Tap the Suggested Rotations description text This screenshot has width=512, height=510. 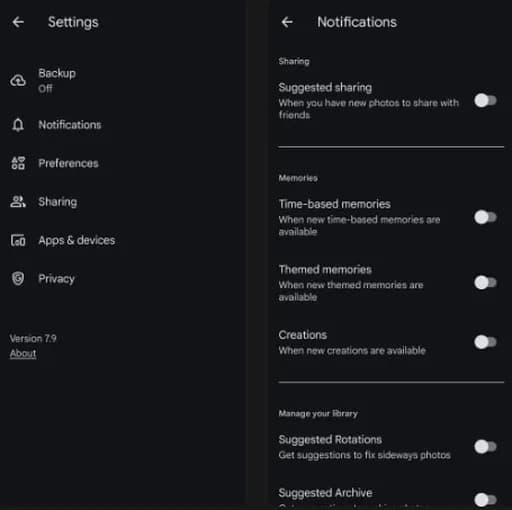364,455
